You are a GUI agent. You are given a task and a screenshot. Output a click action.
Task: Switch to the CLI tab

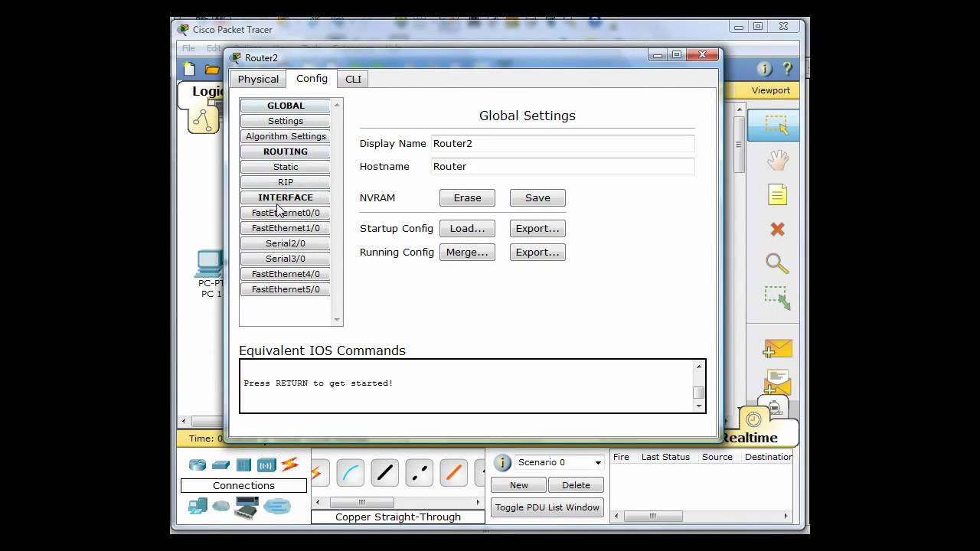tap(353, 79)
